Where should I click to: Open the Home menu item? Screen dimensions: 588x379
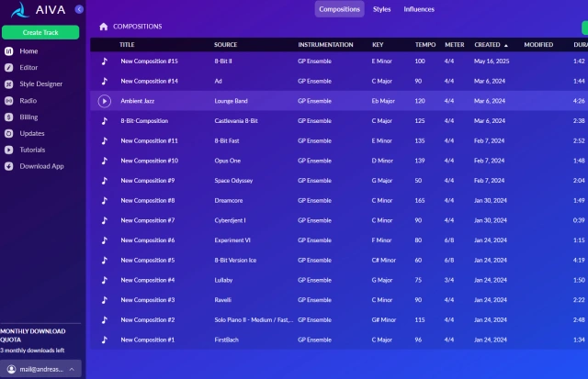[28, 51]
